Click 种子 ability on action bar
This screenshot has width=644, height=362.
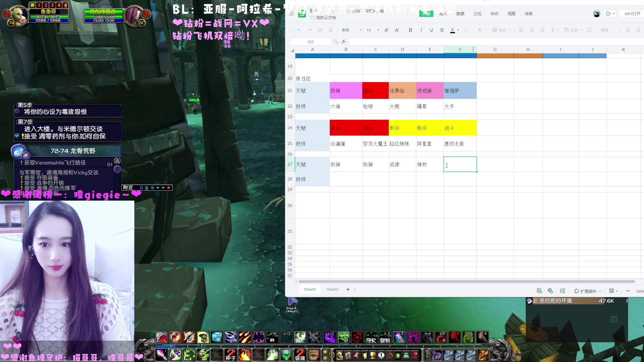tap(230, 355)
